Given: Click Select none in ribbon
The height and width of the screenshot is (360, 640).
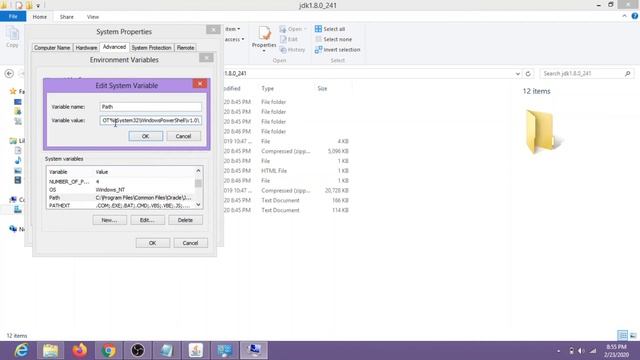Looking at the screenshot, I should tap(333, 39).
